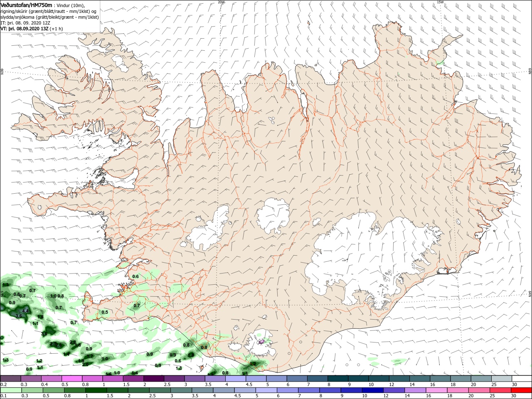Select the bright red 30 lower legend swatch

click(521, 390)
